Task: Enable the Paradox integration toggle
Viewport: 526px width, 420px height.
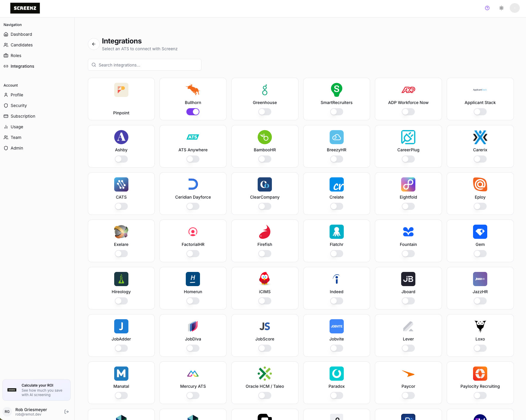Action: click(x=337, y=395)
